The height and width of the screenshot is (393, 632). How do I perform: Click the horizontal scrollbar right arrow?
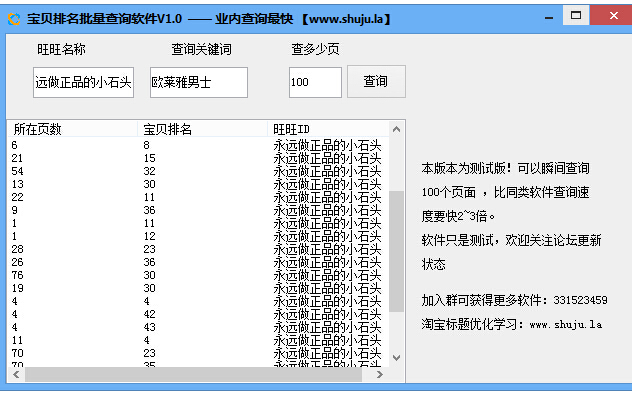380,374
